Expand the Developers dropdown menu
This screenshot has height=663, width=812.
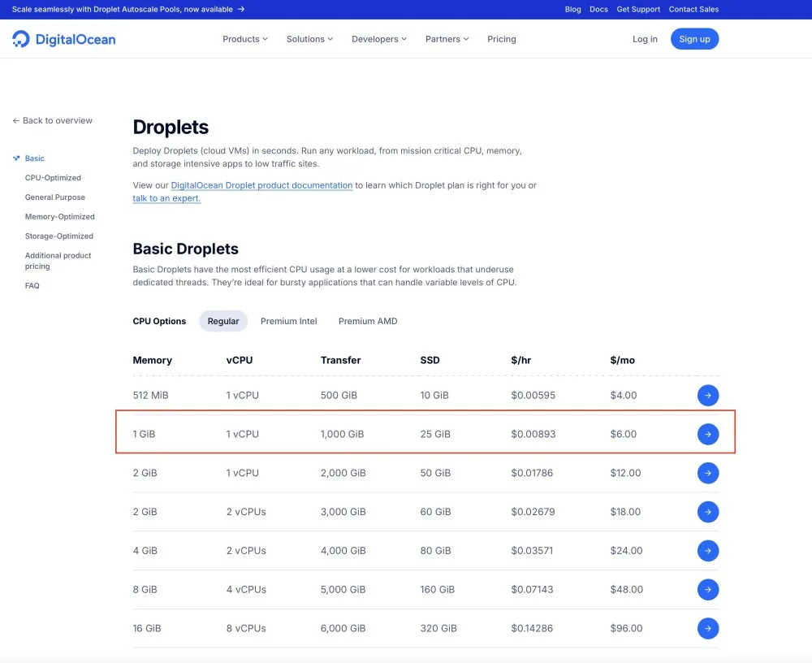[x=379, y=39]
